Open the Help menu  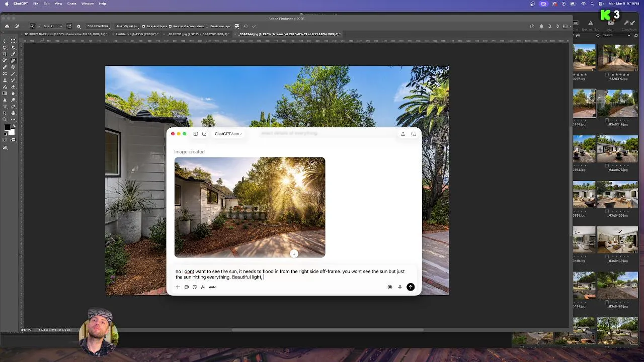click(102, 4)
